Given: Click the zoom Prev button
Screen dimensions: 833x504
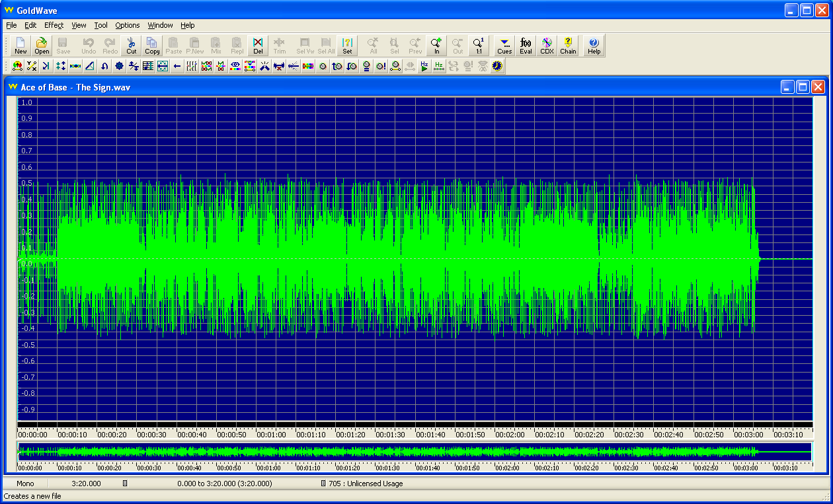Looking at the screenshot, I should (x=415, y=46).
